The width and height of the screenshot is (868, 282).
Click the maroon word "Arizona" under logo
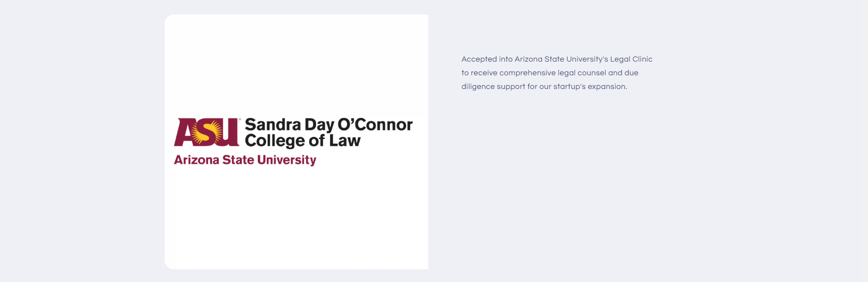tap(196, 160)
